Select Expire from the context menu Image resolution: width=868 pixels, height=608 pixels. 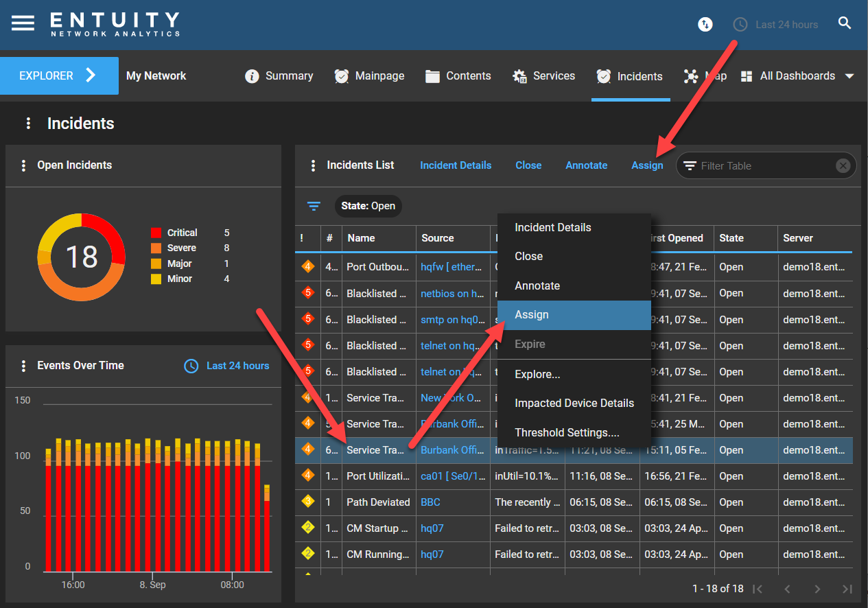(532, 344)
